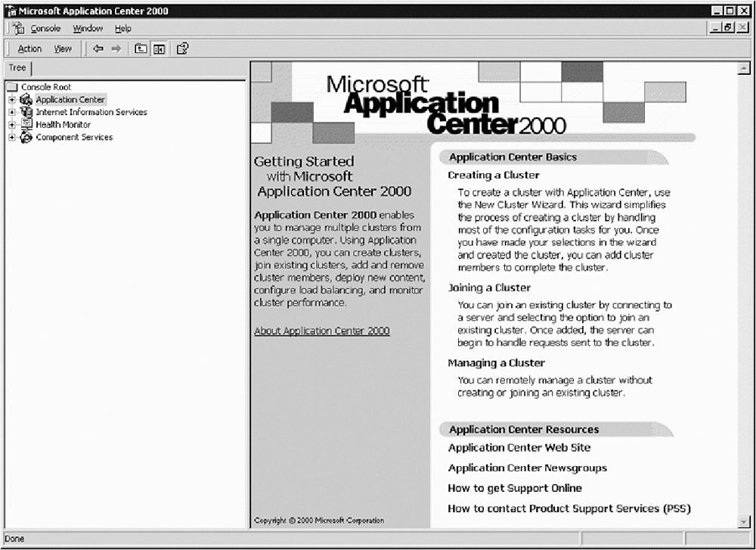Open the View menu

click(x=63, y=48)
